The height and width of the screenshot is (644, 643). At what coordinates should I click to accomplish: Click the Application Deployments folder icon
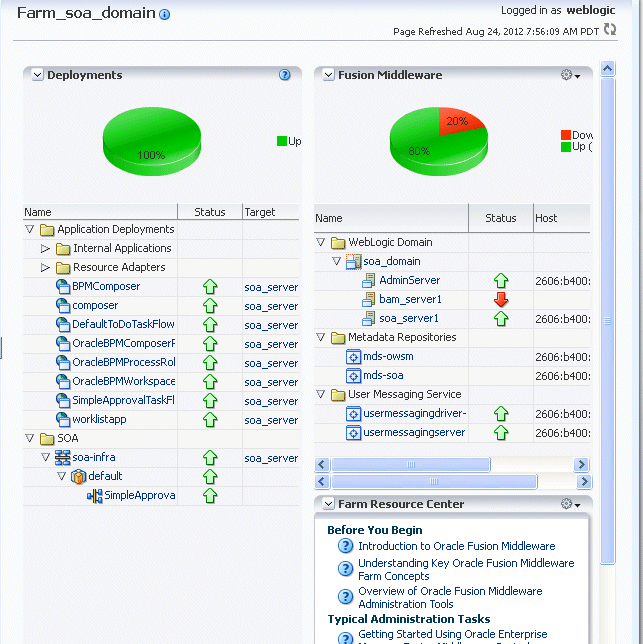[47, 230]
